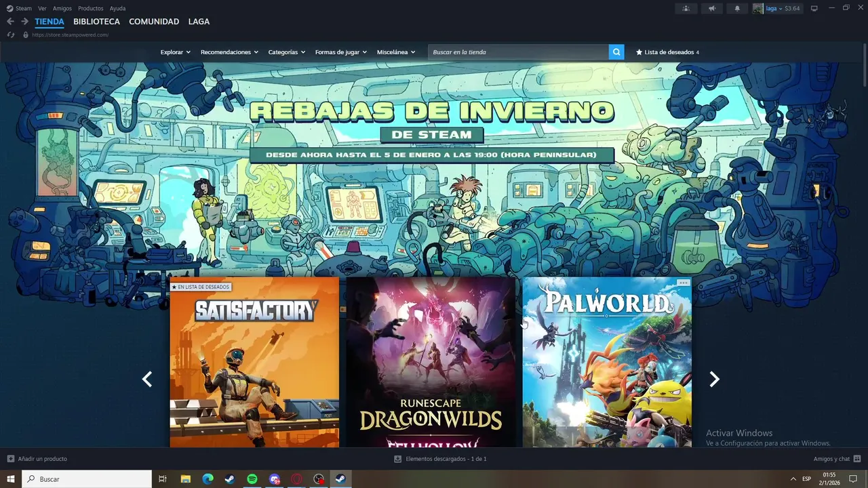The height and width of the screenshot is (488, 868).
Task: Open the friends and chat icon
Action: point(857,459)
